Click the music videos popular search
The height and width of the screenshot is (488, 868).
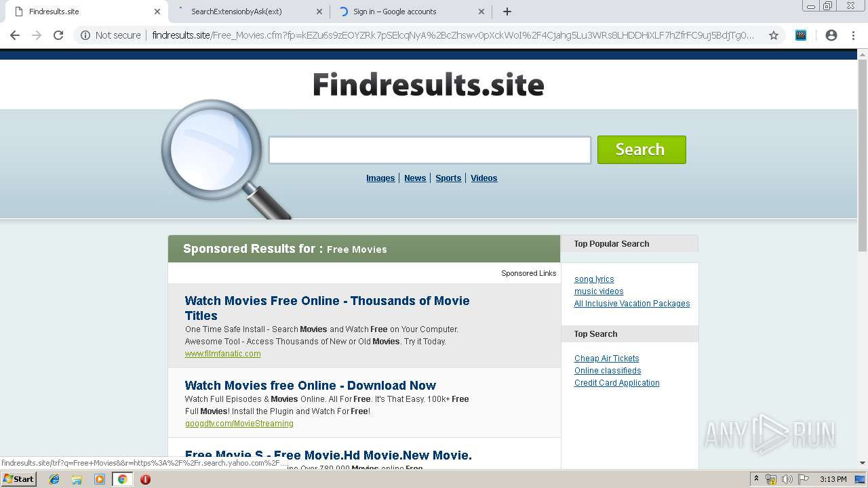(x=599, y=291)
